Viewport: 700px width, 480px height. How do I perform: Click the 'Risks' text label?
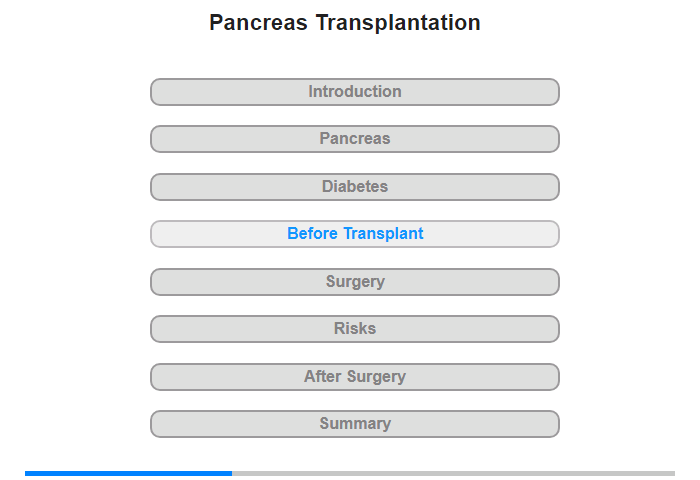click(355, 329)
